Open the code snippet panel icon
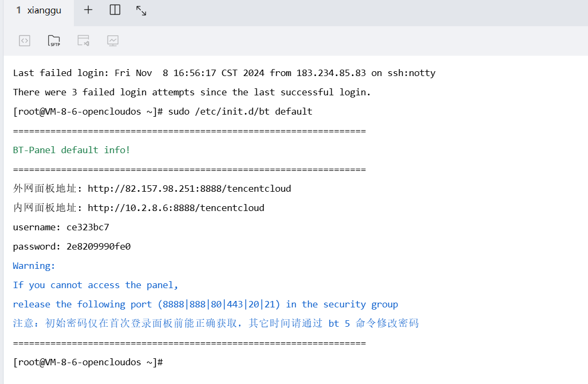This screenshot has width=588, height=384. [25, 41]
